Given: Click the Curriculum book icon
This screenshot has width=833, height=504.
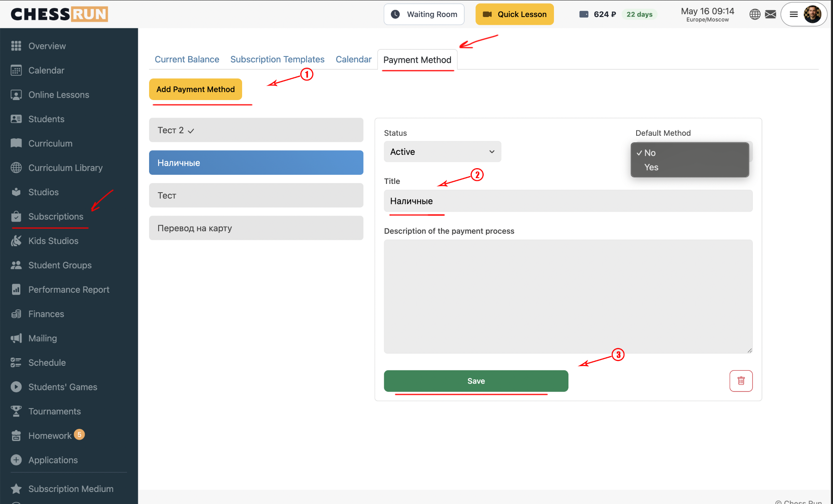Looking at the screenshot, I should click(16, 143).
